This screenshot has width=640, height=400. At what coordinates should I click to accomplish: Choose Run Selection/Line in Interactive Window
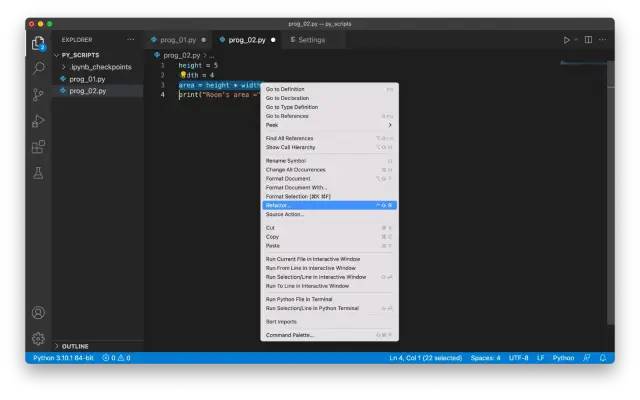(x=329, y=277)
